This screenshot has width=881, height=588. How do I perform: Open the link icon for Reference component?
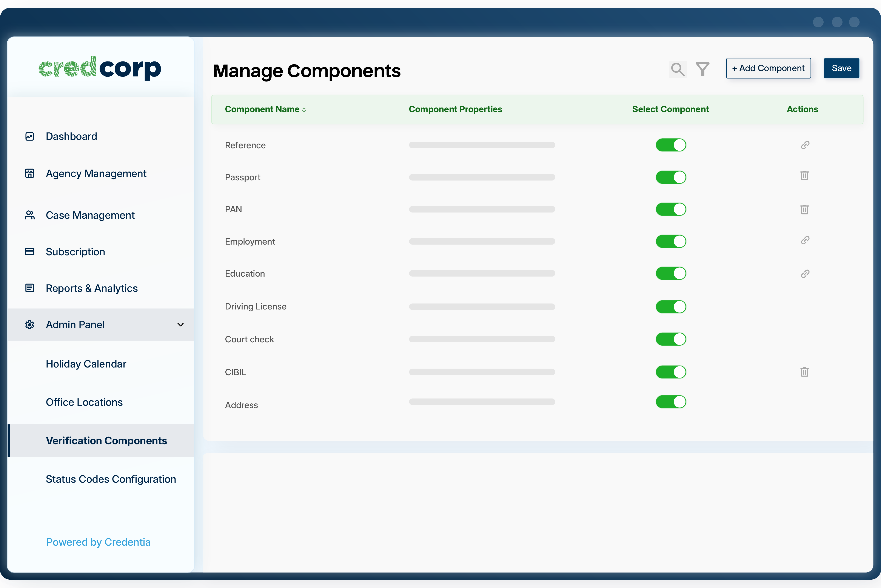point(805,145)
